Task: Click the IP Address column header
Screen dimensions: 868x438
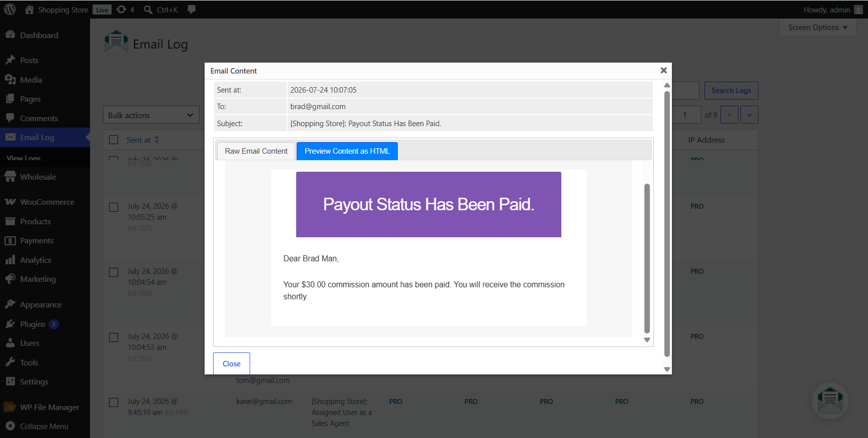Action: point(706,140)
